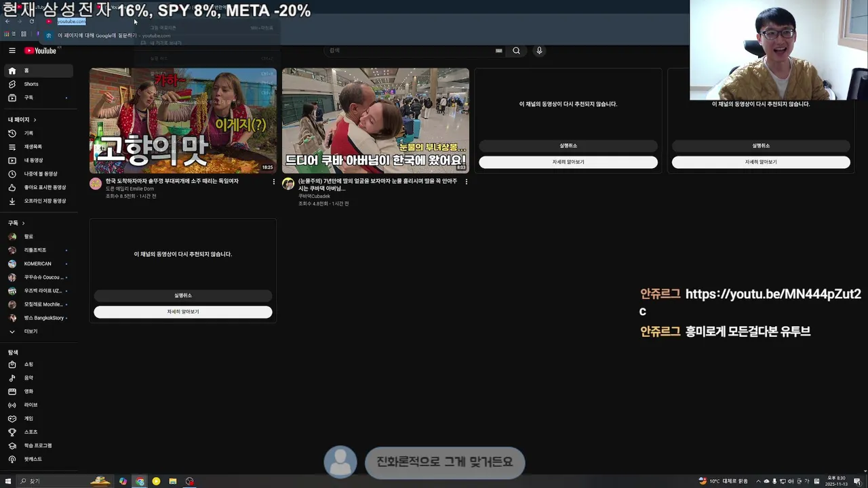Open the Windows Start menu
This screenshot has width=868, height=488.
coord(7,481)
